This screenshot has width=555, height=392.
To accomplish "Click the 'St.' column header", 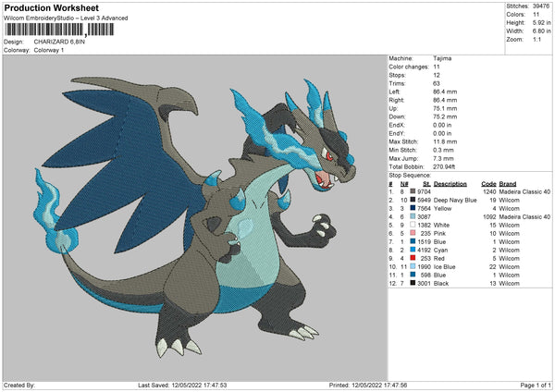I will coord(426,184).
